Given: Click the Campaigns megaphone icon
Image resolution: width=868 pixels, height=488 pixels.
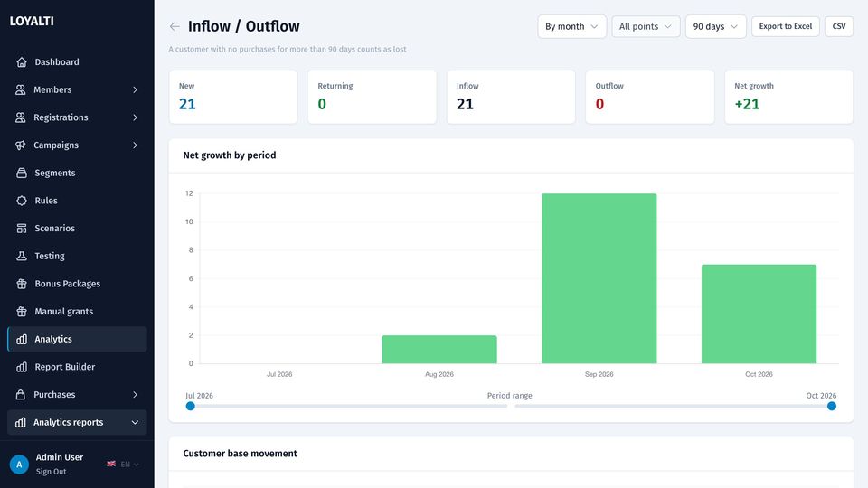Looking at the screenshot, I should pos(21,145).
